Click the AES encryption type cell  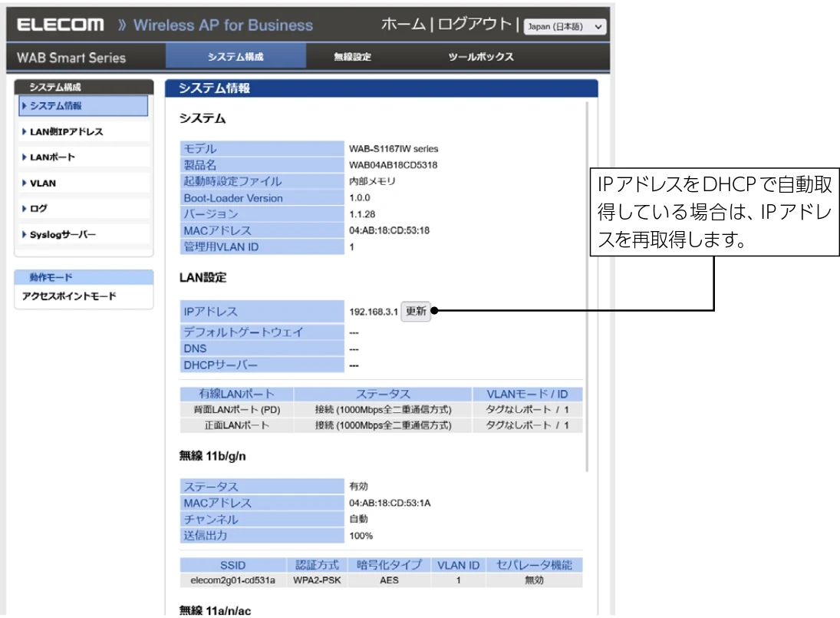tap(389, 580)
